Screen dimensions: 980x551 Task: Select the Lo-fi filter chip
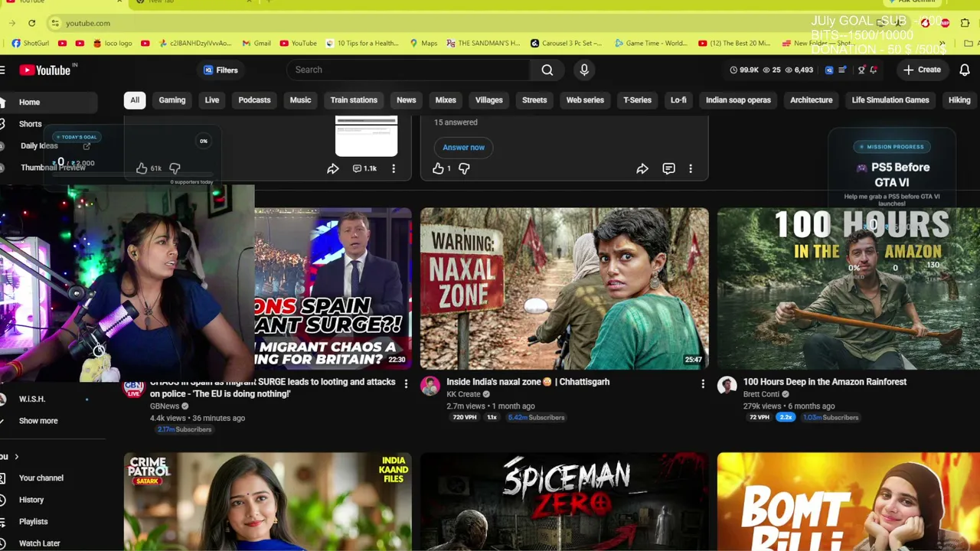tap(678, 100)
